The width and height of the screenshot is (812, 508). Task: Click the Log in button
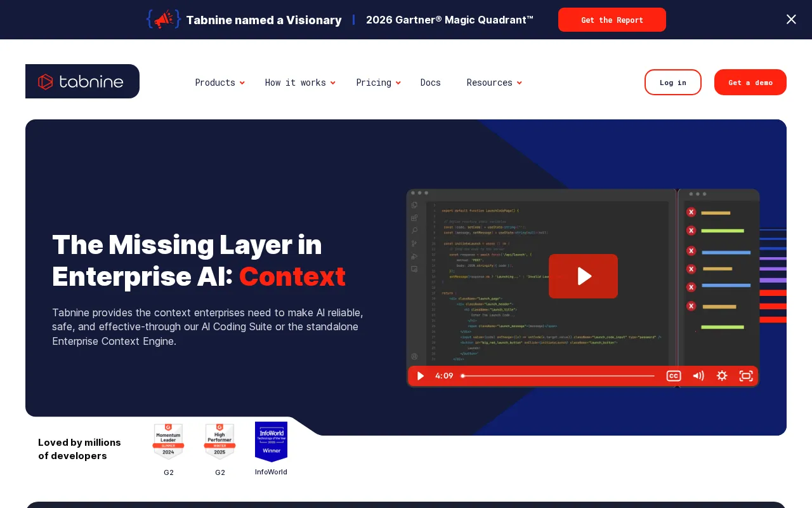673,83
